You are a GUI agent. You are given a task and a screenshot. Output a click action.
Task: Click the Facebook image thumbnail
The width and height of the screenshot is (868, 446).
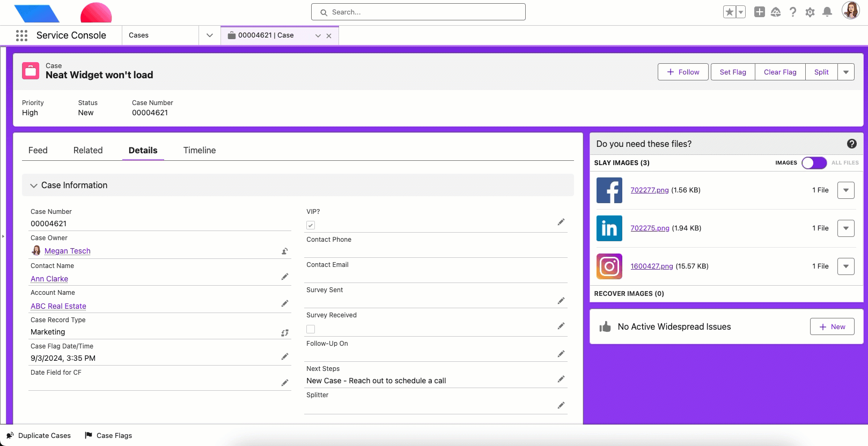pyautogui.click(x=609, y=190)
